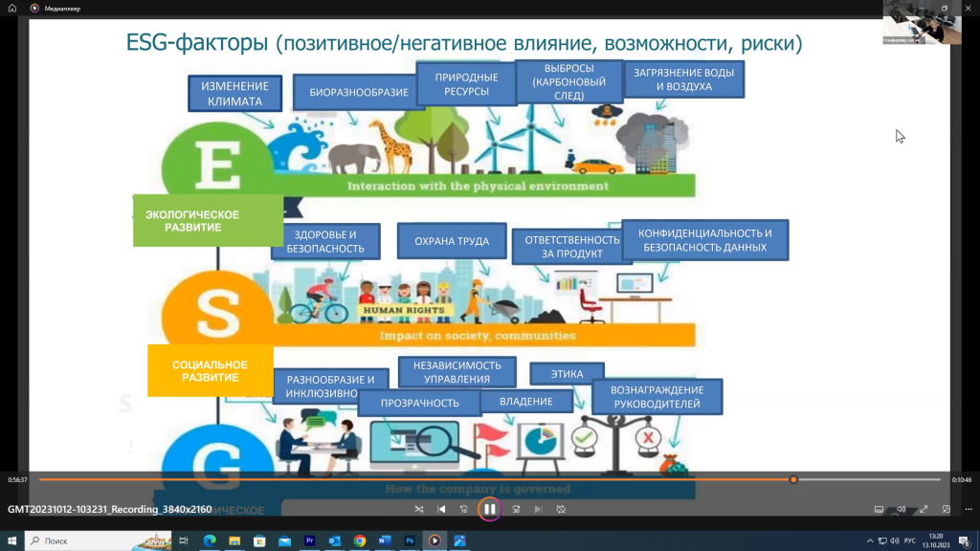Skip forward 30 seconds
980x551 pixels.
[x=515, y=509]
